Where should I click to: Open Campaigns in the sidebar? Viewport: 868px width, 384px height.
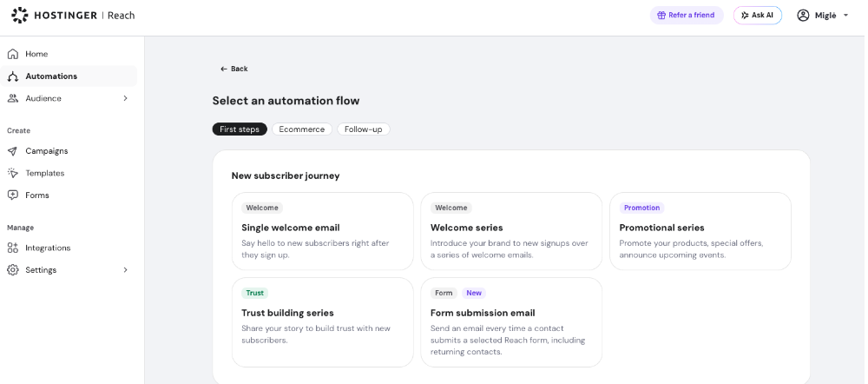click(x=69, y=150)
